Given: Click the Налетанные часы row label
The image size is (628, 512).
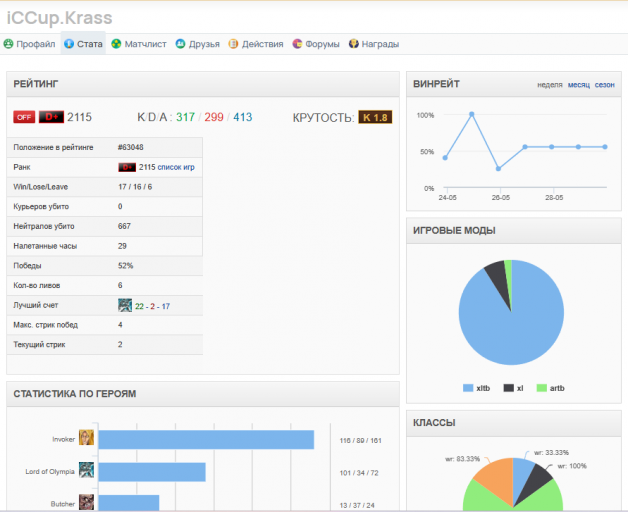Looking at the screenshot, I should coord(45,246).
